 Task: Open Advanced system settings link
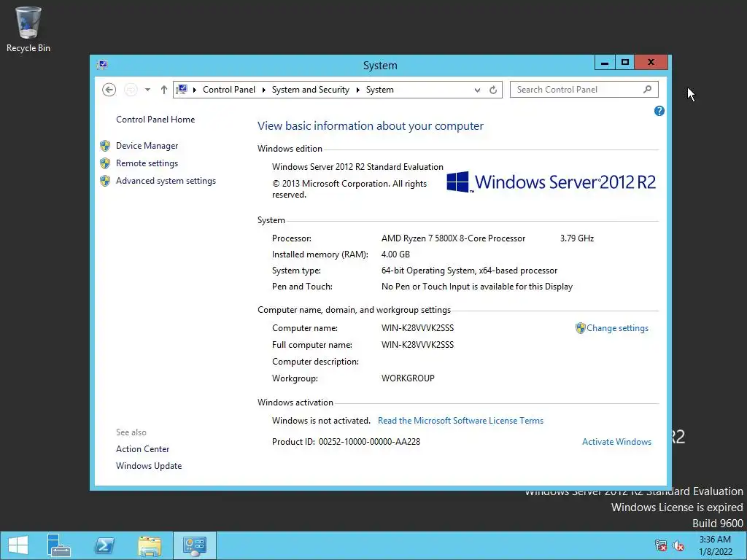click(x=166, y=181)
